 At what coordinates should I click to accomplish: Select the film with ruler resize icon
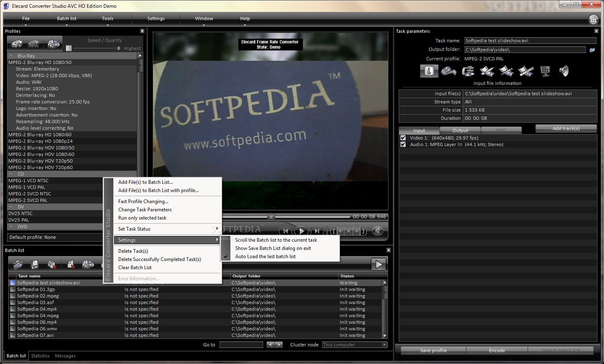pyautogui.click(x=526, y=71)
